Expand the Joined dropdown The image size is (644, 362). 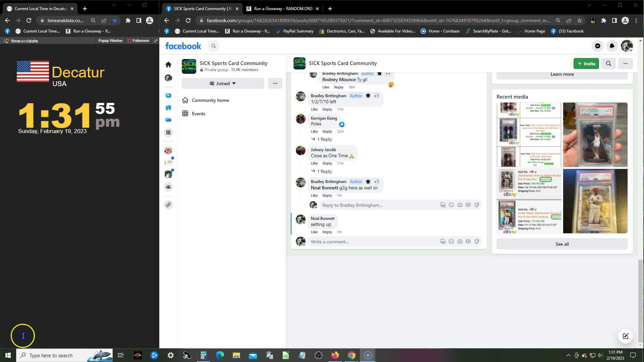pyautogui.click(x=223, y=83)
